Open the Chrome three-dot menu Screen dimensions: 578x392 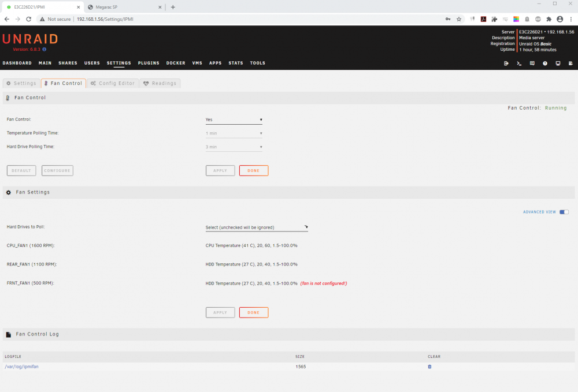coord(571,19)
